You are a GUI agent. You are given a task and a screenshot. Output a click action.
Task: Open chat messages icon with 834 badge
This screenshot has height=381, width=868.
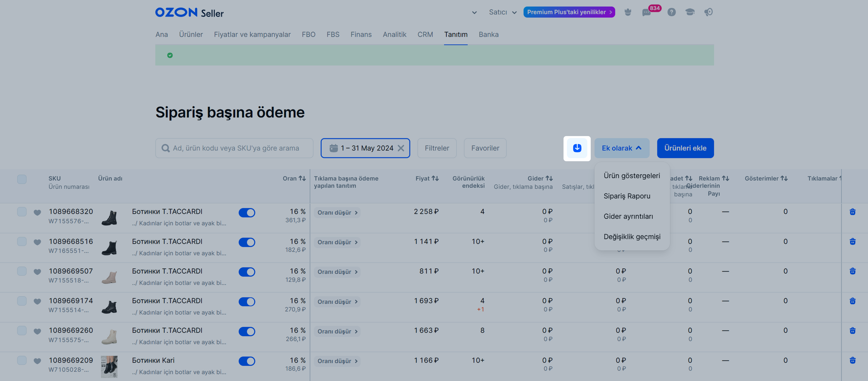coord(646,12)
